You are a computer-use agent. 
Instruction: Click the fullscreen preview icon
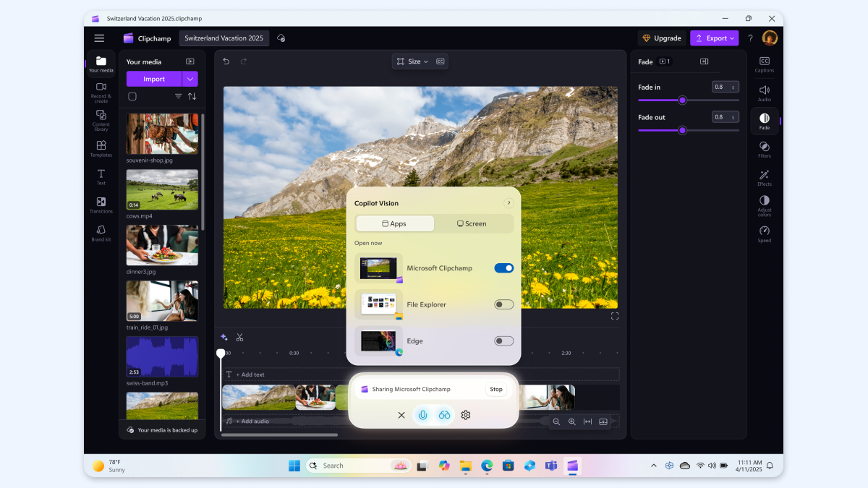tap(615, 316)
